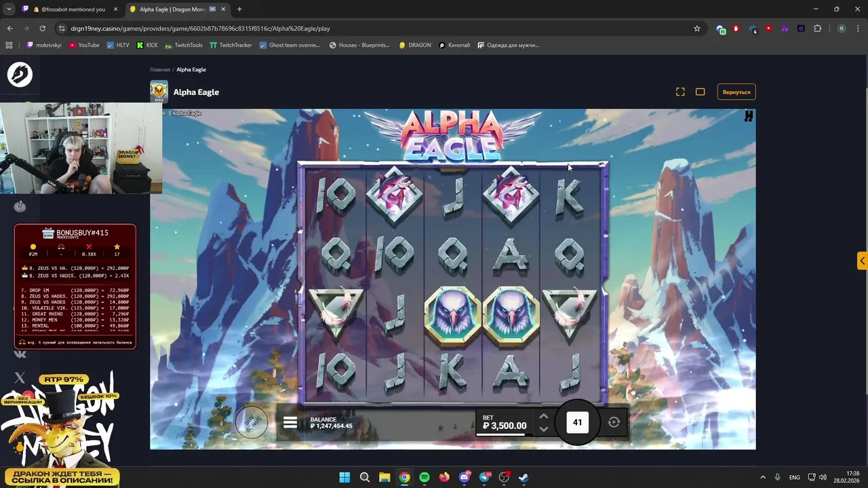This screenshot has width=868, height=488.
Task: Open the HLTV bookmark
Action: (x=117, y=45)
